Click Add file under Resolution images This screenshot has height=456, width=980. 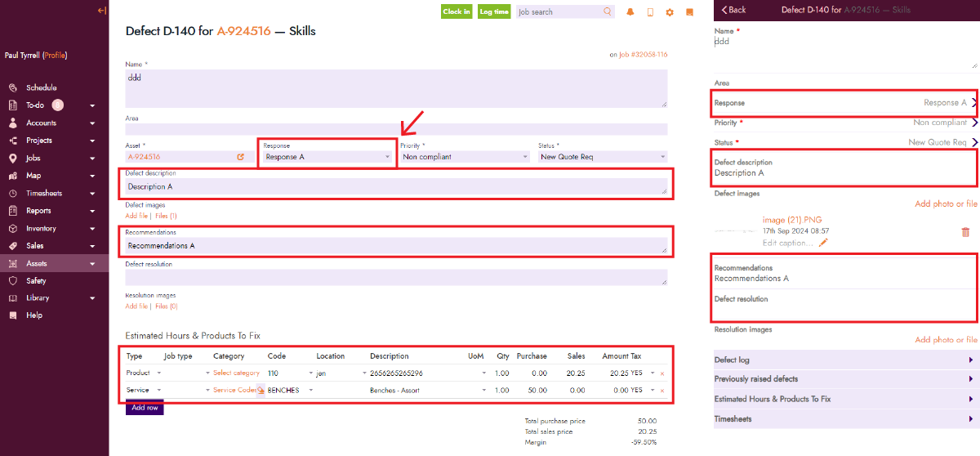136,306
